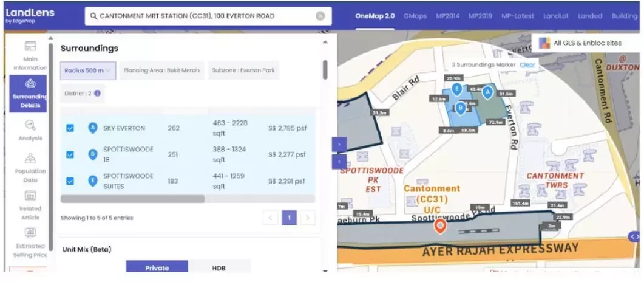Switch to the Building tab
The width and height of the screenshot is (644, 282).
click(x=625, y=16)
